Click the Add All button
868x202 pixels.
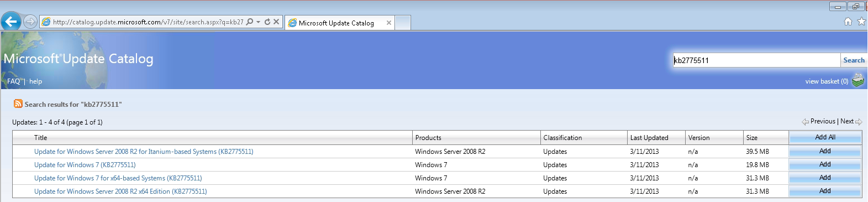(825, 137)
